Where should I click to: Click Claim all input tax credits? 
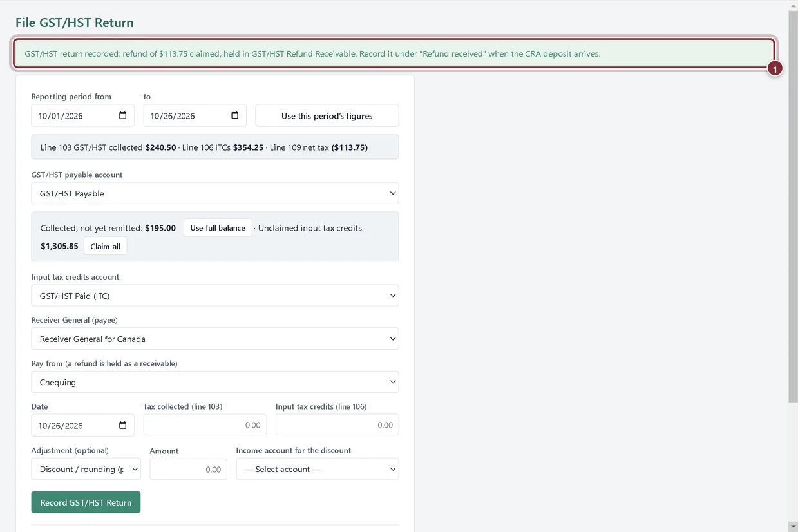click(x=105, y=247)
